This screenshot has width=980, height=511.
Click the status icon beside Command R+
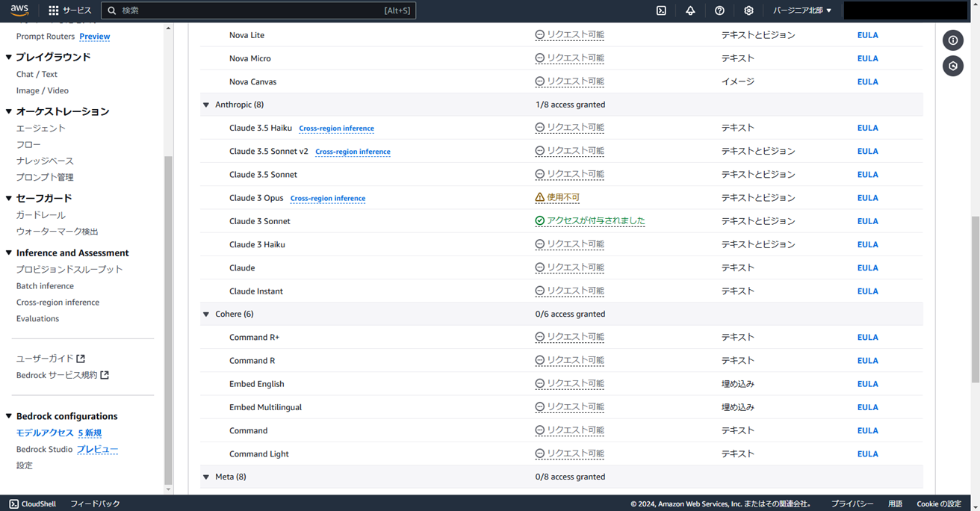[x=539, y=337]
